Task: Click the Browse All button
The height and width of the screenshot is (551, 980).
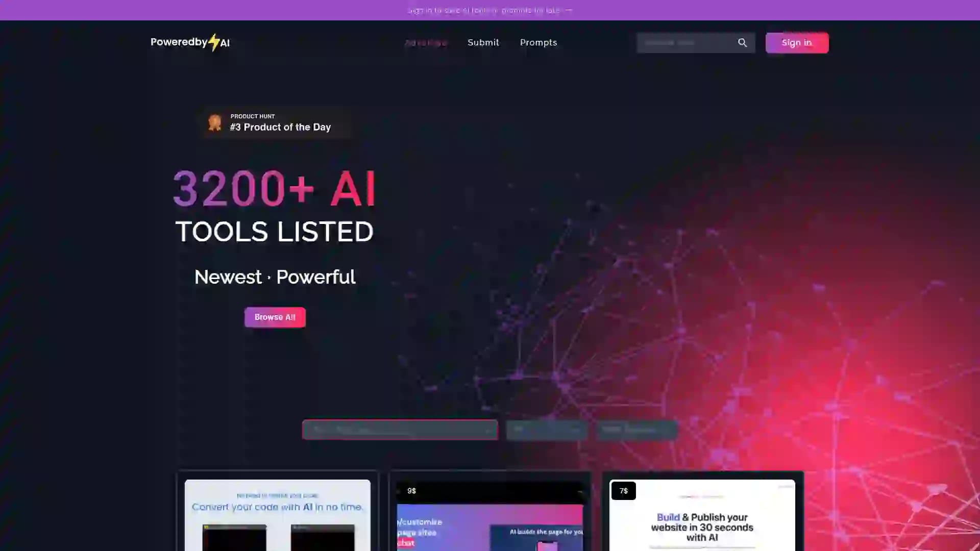Action: [274, 317]
